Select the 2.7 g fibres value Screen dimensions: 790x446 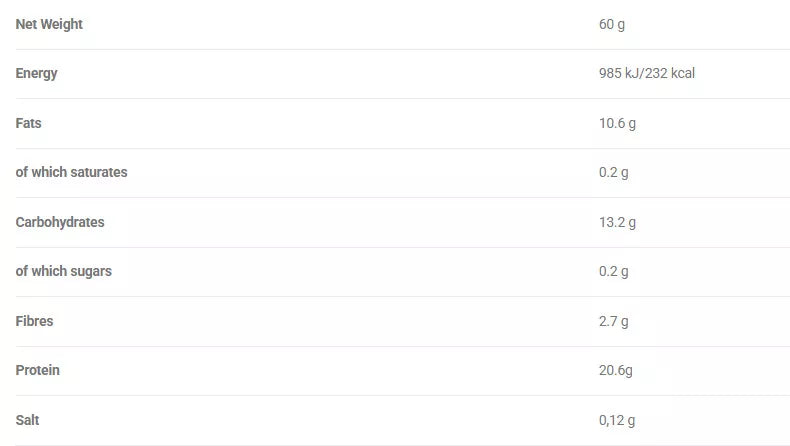pyautogui.click(x=613, y=321)
